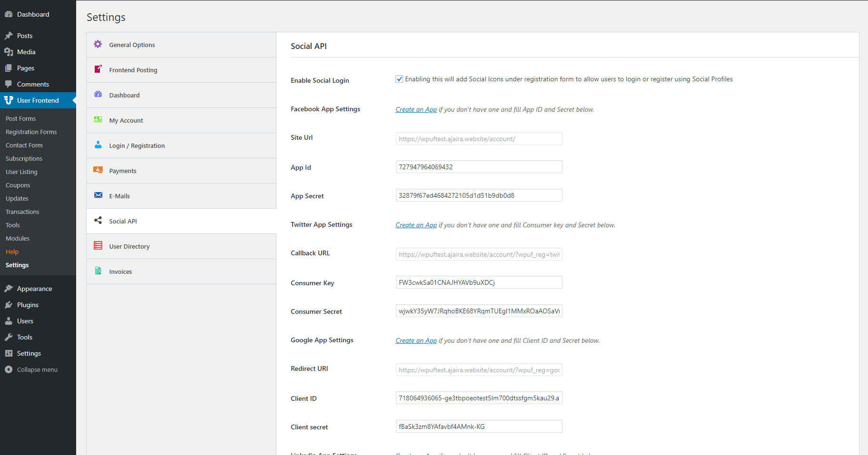Viewport: 868px width, 455px height.
Task: Click the Facebook App Id input field
Action: (x=479, y=167)
